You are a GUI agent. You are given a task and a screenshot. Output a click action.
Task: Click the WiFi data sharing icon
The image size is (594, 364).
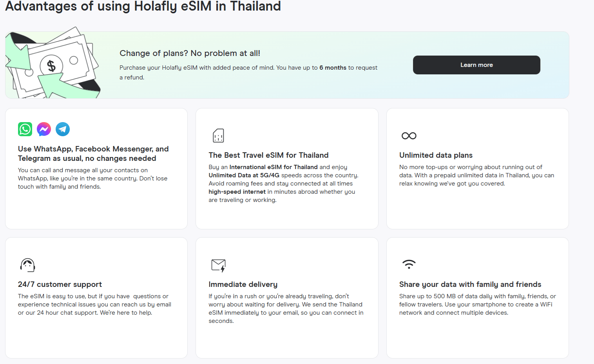pyautogui.click(x=409, y=264)
